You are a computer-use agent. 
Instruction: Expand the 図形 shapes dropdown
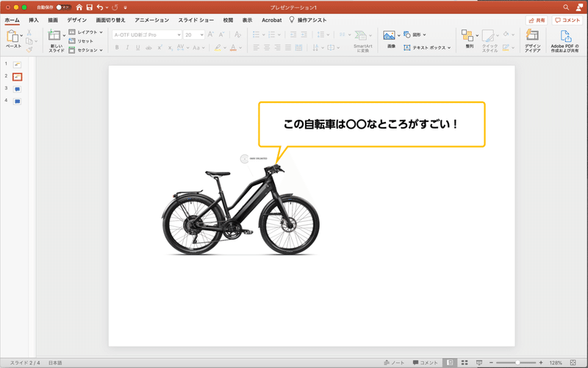coord(425,35)
